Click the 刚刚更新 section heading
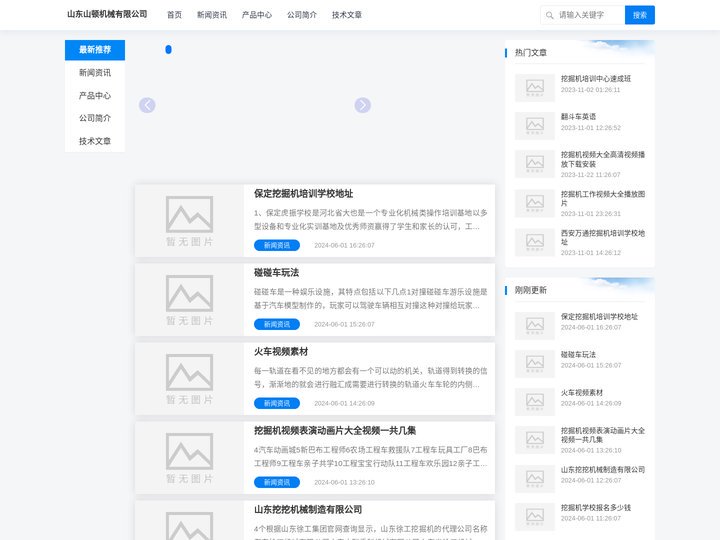This screenshot has width=720, height=540. click(x=530, y=290)
